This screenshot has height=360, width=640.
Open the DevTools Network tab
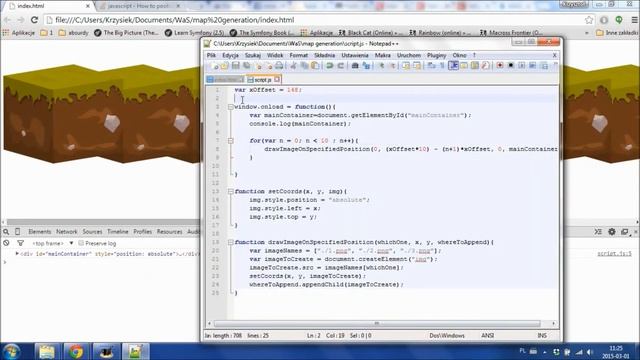[67, 232]
